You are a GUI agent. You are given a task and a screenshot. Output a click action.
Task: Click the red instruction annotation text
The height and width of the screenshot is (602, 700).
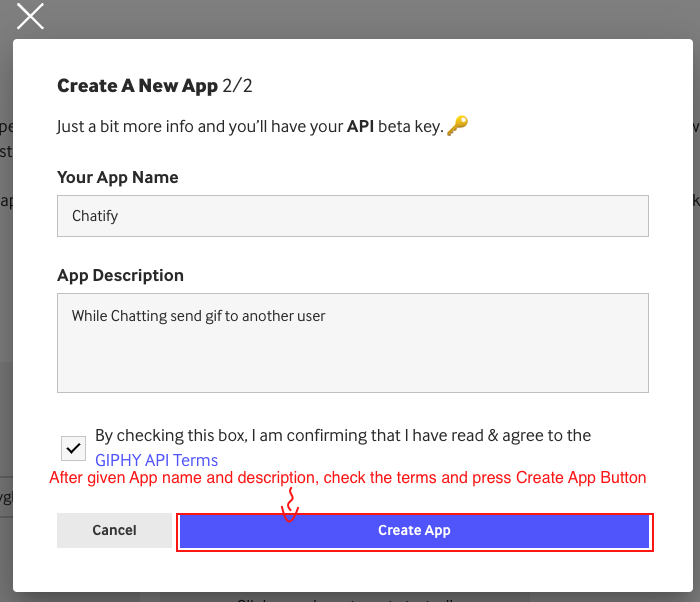pyautogui.click(x=348, y=478)
